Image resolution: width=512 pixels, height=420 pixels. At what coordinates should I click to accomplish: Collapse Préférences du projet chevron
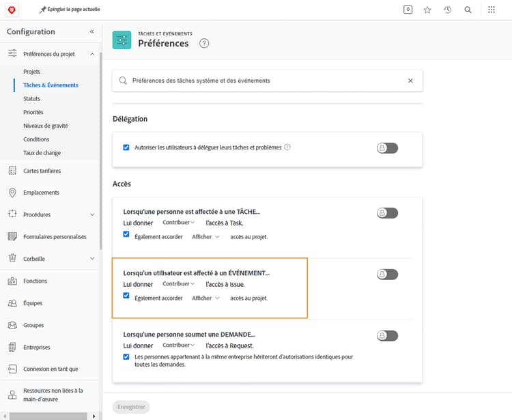tap(92, 54)
